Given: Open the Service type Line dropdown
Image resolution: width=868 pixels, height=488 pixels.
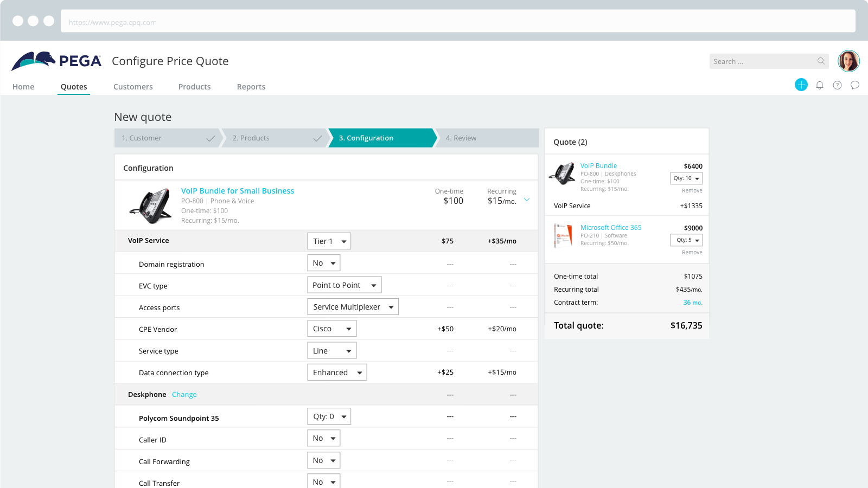Looking at the screenshot, I should coord(332,351).
